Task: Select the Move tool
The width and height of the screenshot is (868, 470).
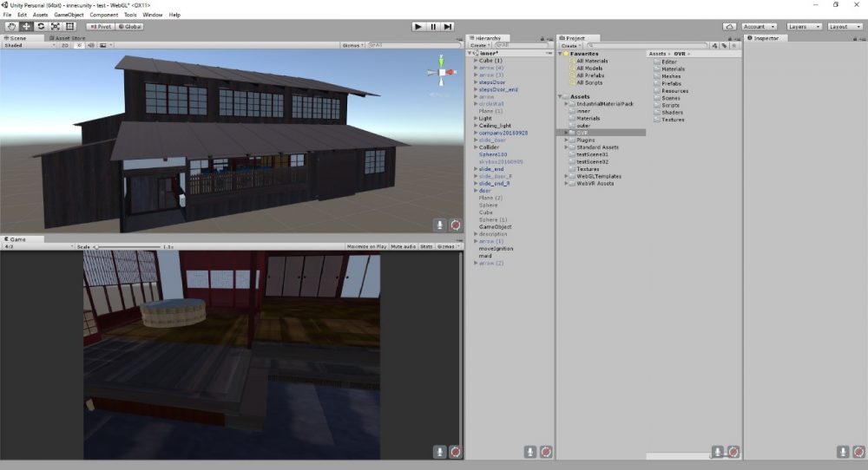Action: (26, 27)
